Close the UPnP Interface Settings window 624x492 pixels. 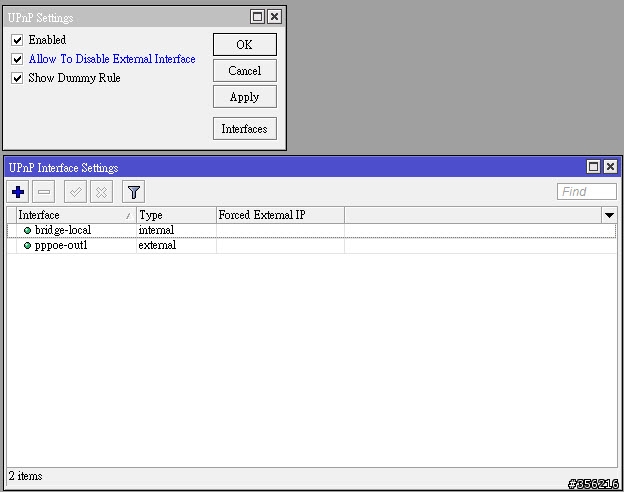(x=610, y=166)
